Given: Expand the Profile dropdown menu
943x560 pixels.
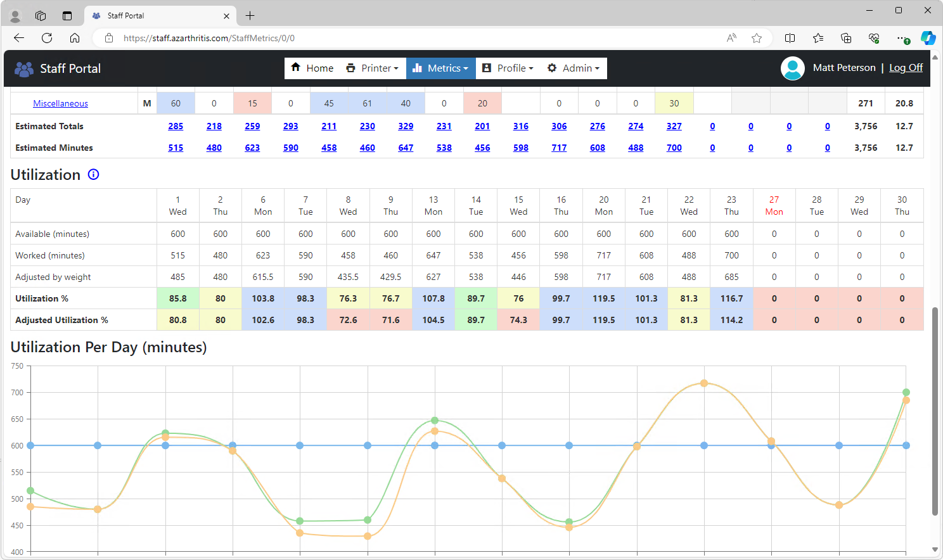Looking at the screenshot, I should tap(508, 68).
